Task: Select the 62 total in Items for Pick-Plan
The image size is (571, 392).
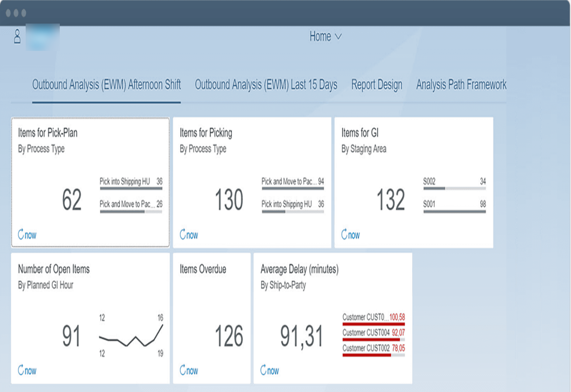Action: (x=72, y=200)
